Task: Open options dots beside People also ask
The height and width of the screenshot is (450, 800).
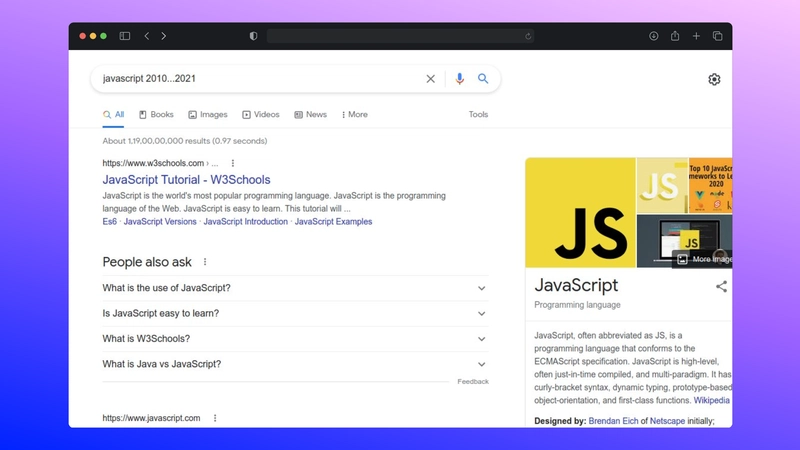Action: (x=205, y=262)
